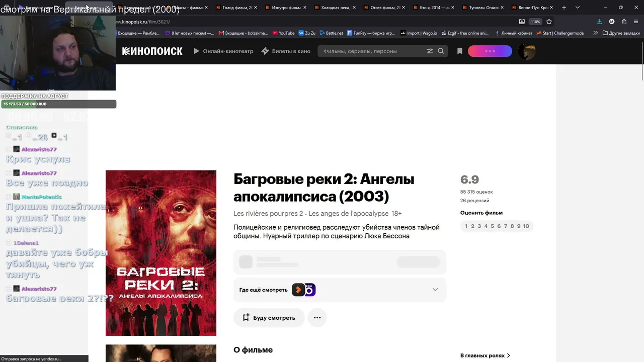Switch to Винни-Пух browser tab

[x=532, y=8]
